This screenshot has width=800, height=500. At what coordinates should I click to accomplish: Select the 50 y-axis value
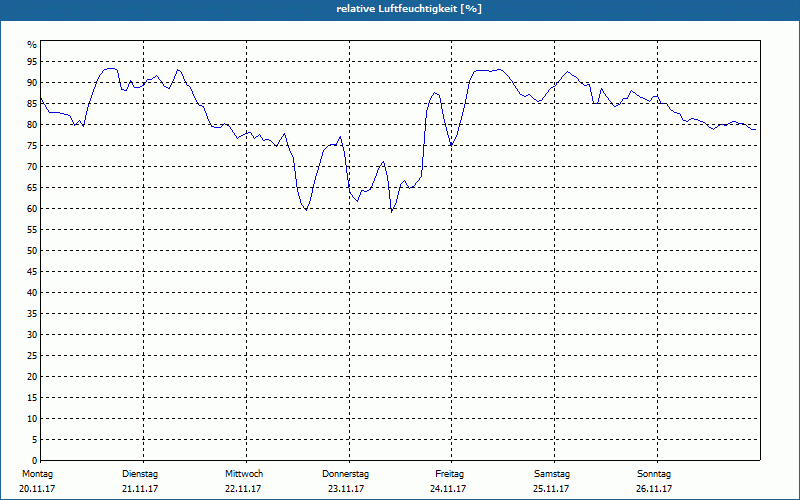[32, 251]
